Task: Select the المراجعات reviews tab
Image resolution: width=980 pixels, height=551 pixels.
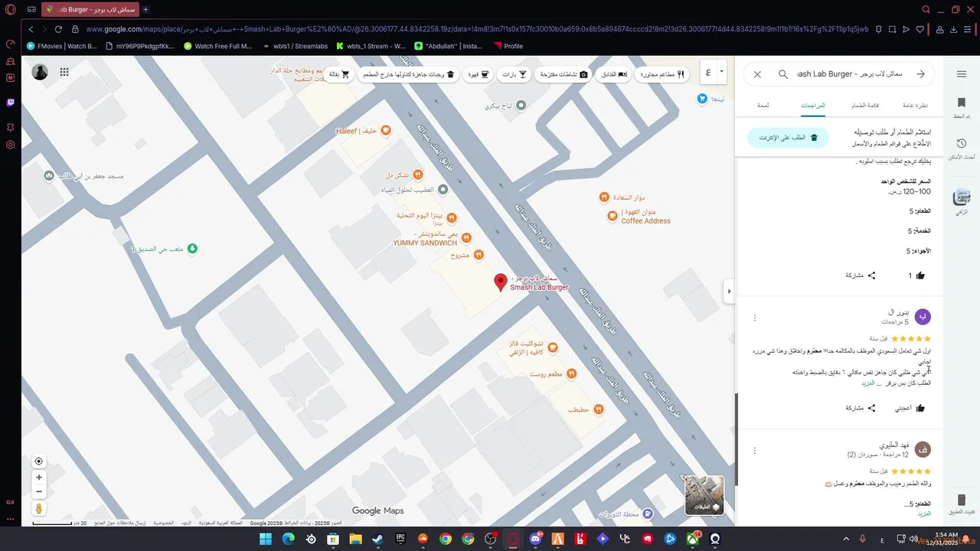Action: 812,106
